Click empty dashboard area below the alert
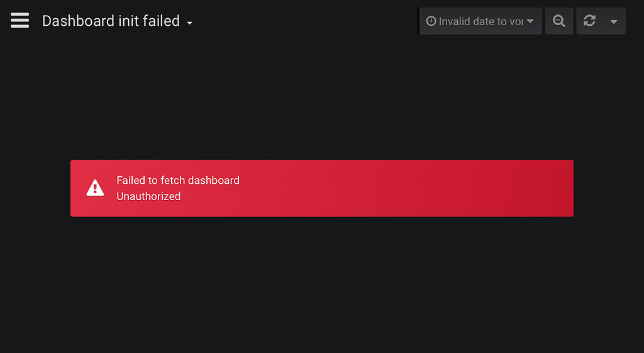 tap(322, 284)
